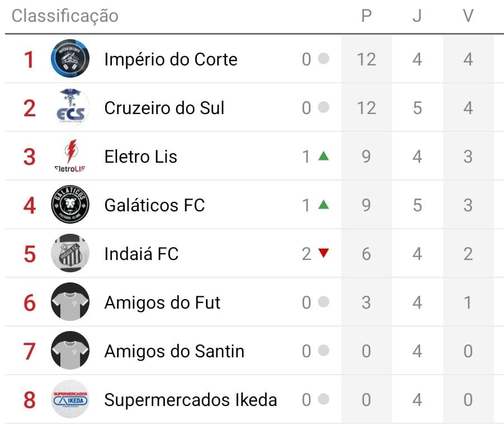504x430 pixels.
Task: Open the Supermercados Ikeda team name
Action: [x=190, y=400]
